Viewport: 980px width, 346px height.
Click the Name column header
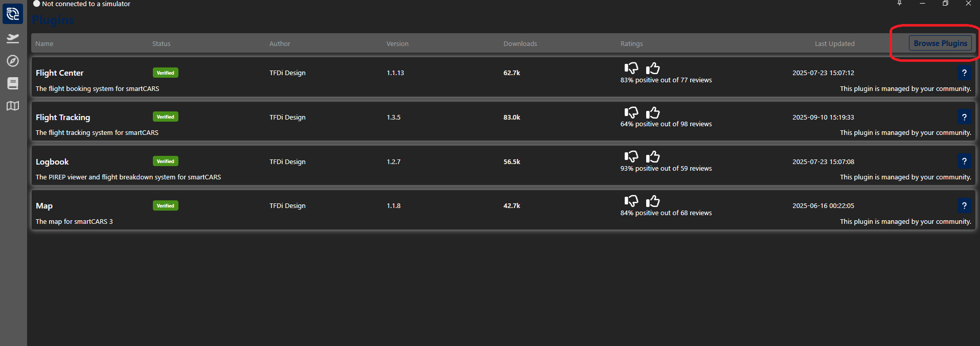pyautogui.click(x=44, y=44)
